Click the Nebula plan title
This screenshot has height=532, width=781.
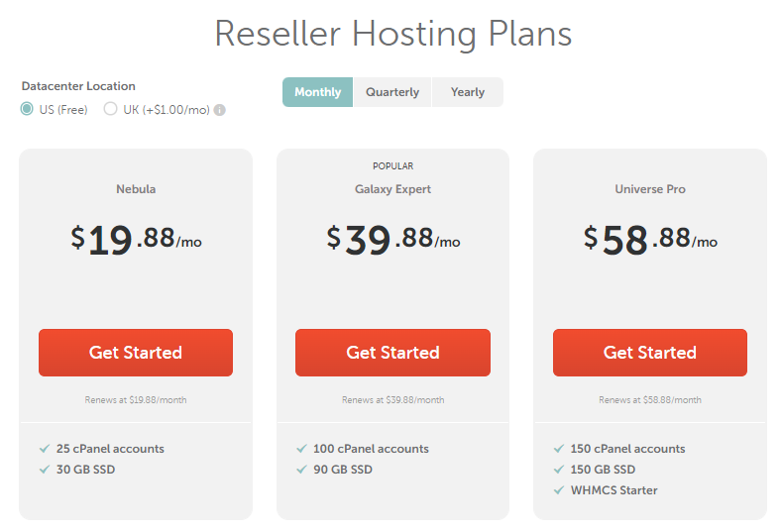coord(136,189)
